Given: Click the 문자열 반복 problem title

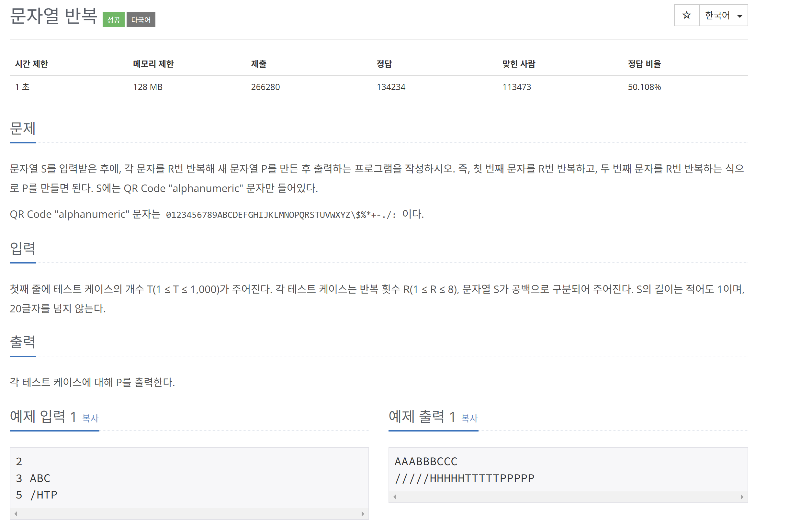Looking at the screenshot, I should [x=53, y=16].
